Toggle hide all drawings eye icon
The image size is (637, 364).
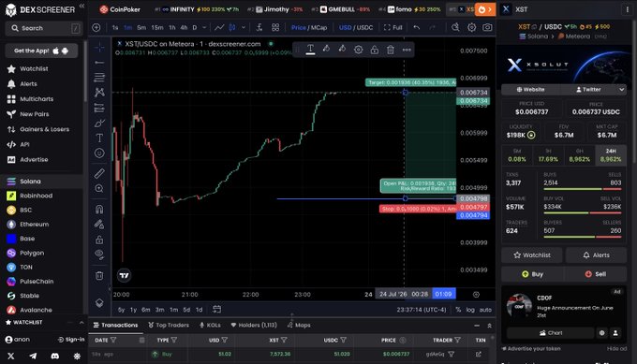pos(99,255)
